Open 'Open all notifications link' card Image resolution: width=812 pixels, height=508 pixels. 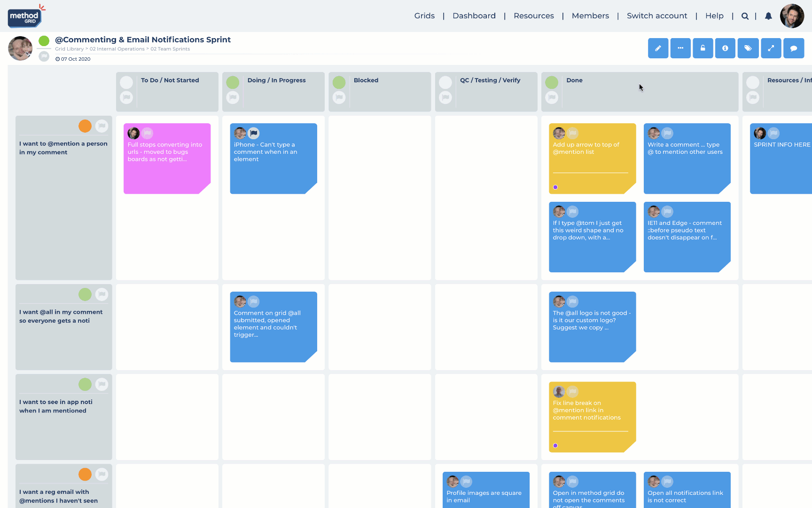coord(687,490)
